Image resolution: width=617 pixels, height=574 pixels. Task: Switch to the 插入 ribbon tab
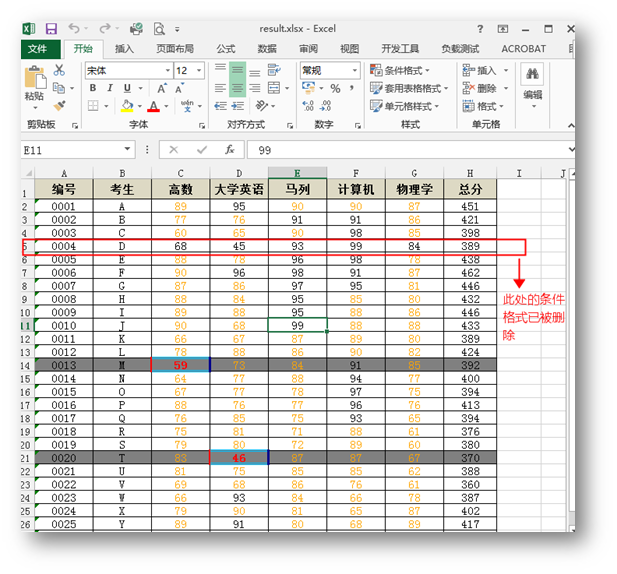(x=124, y=49)
